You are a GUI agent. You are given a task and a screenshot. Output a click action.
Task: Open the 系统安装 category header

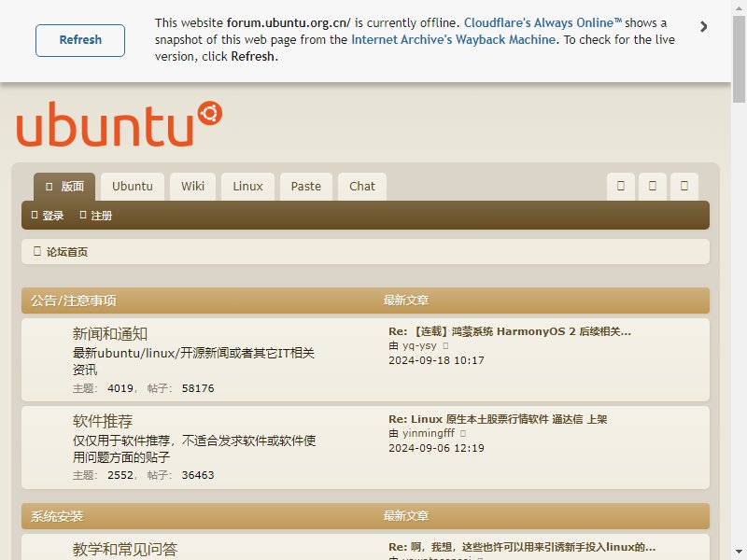[57, 516]
